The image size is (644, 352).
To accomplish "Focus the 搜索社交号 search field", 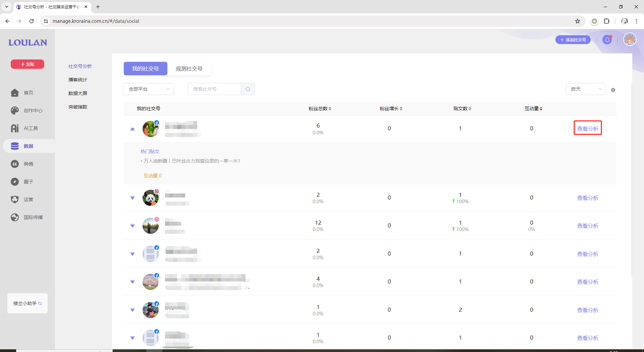I will [215, 89].
